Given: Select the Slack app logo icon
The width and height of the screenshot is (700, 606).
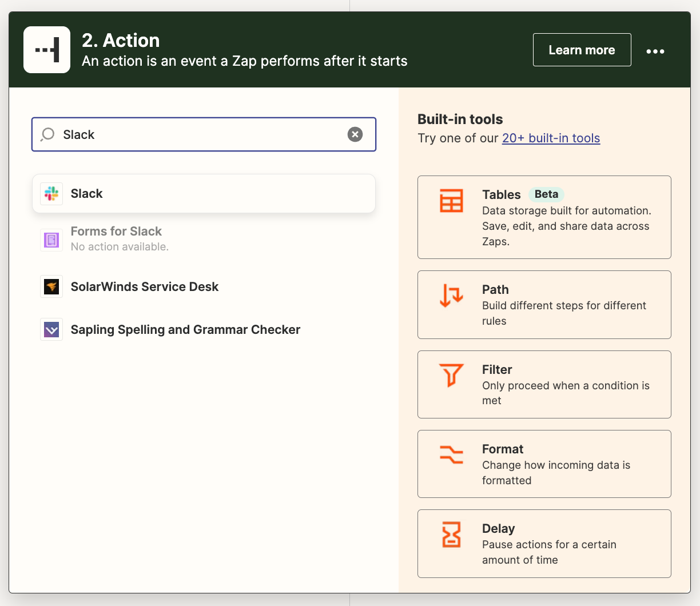Looking at the screenshot, I should point(51,194).
